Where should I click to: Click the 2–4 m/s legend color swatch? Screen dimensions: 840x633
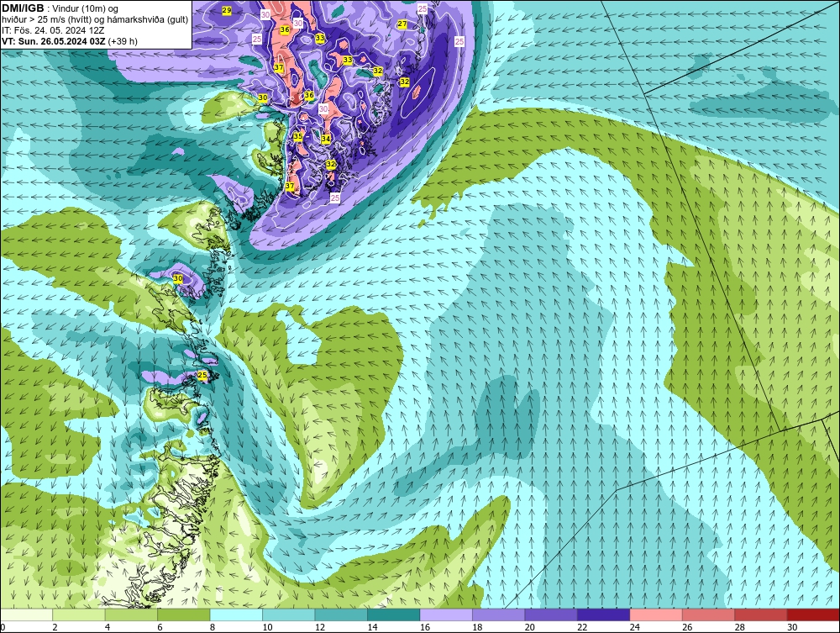79,615
